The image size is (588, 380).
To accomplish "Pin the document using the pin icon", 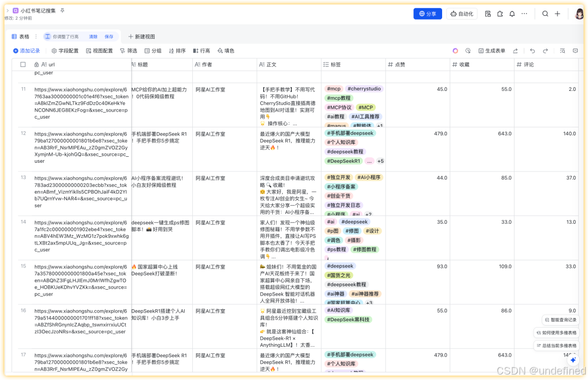I will (62, 10).
